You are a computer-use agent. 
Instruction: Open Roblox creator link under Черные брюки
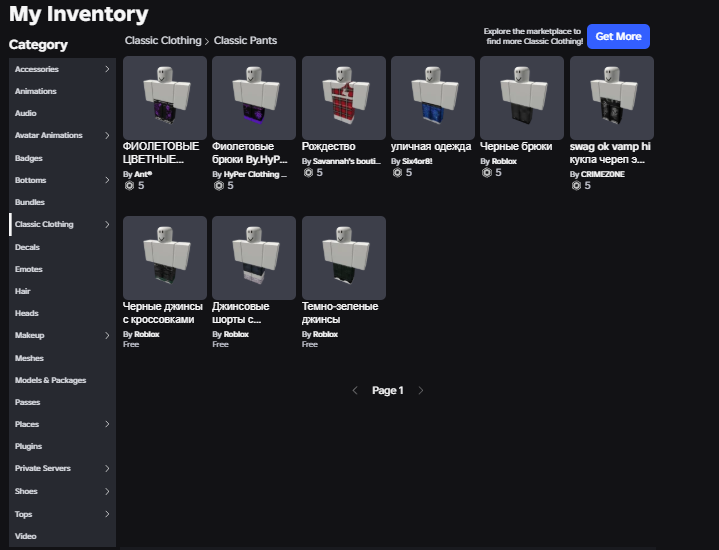pos(504,161)
